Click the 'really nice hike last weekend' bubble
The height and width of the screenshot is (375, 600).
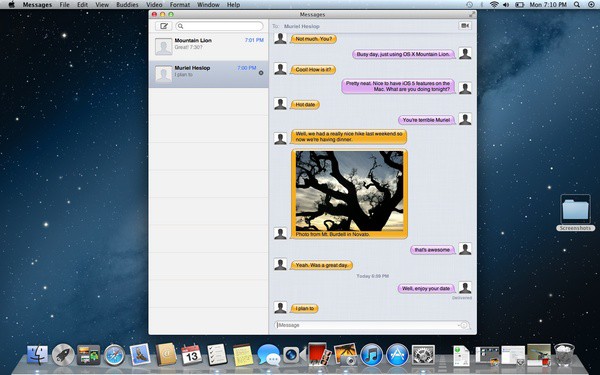tap(349, 137)
